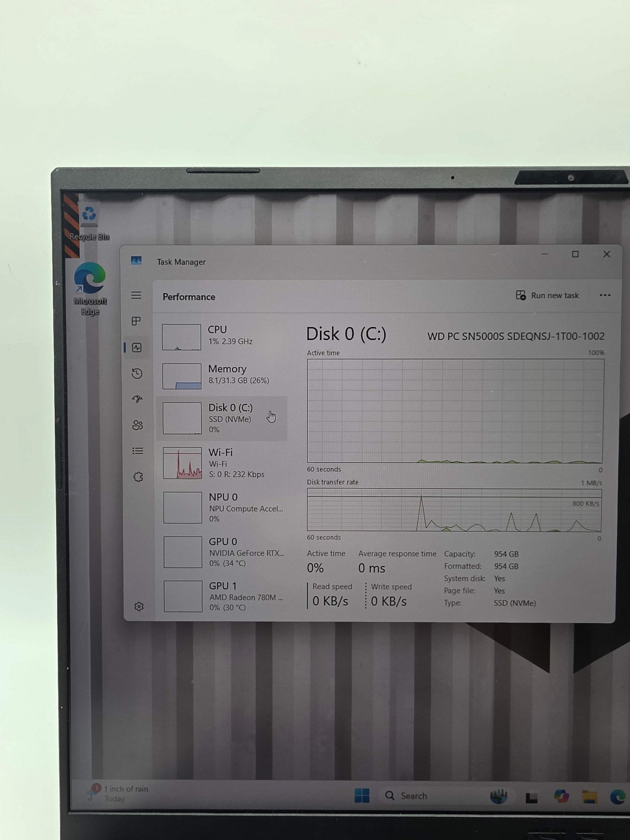
Task: Click the Task Manager app icon in title bar
Action: 136,260
